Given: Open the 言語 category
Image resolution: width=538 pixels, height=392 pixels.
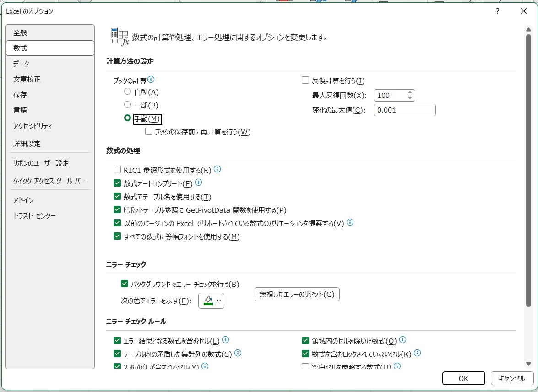Looking at the screenshot, I should point(50,110).
